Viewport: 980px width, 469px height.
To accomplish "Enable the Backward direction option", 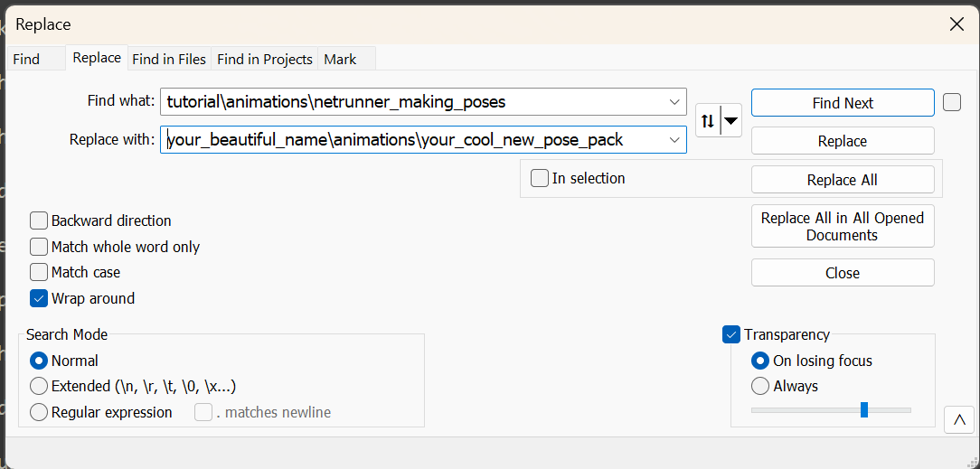I will [x=39, y=220].
